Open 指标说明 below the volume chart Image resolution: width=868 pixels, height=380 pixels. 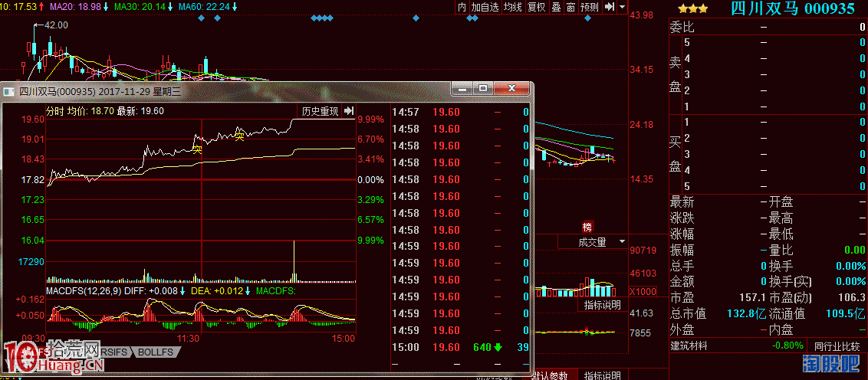tap(603, 304)
